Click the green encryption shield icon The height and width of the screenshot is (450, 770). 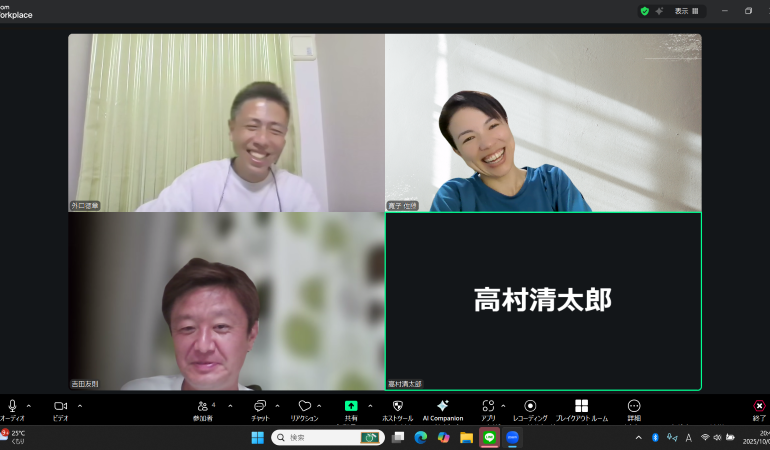point(645,11)
